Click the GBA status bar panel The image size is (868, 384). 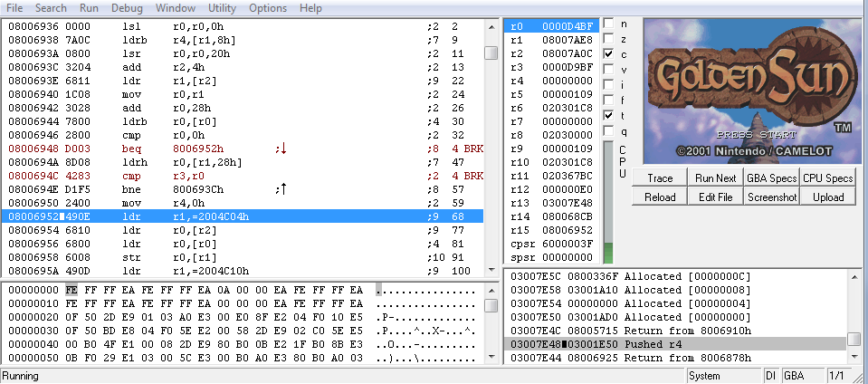(x=801, y=376)
